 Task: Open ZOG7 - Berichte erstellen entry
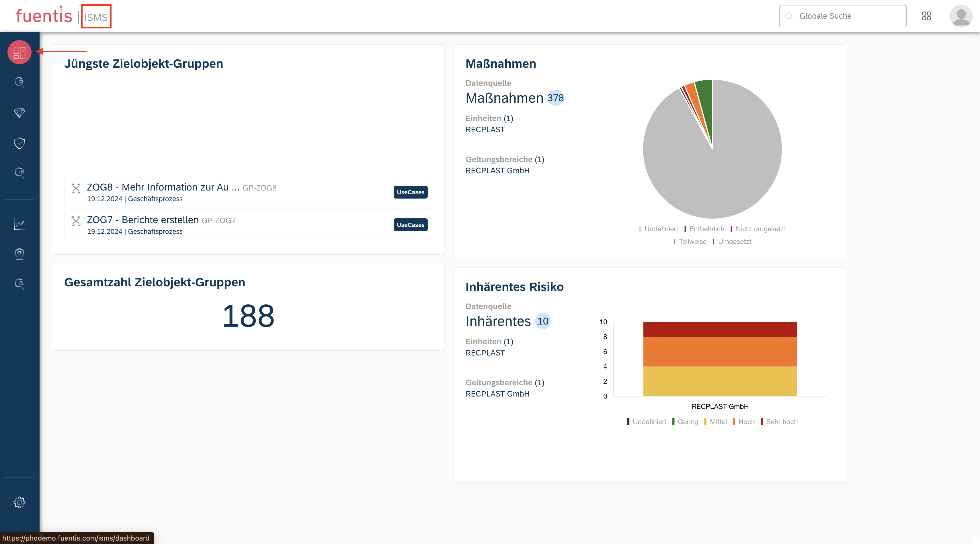(143, 220)
